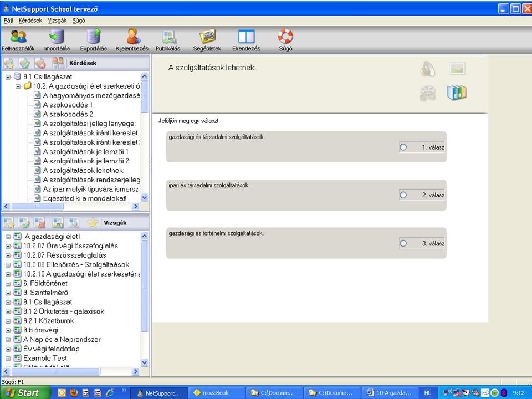
Task: Open the Vizsgák menu
Action: pyautogui.click(x=57, y=20)
